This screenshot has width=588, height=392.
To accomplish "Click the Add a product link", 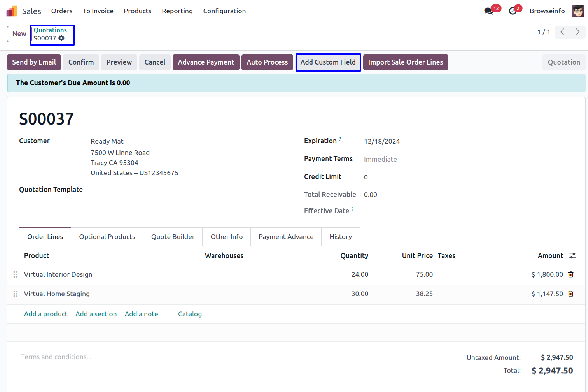I will click(x=45, y=314).
